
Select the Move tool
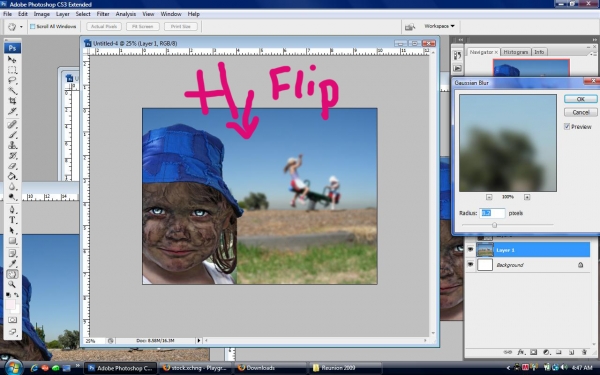click(x=12, y=60)
